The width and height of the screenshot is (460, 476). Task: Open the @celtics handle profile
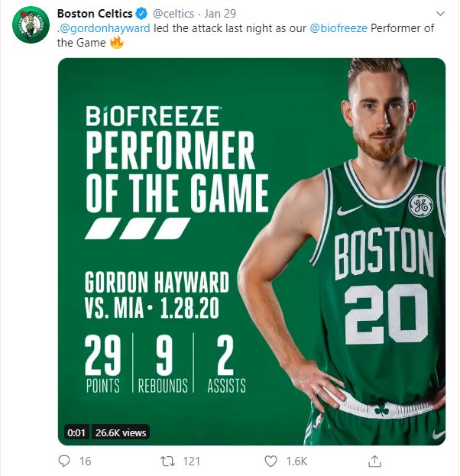tap(175, 13)
